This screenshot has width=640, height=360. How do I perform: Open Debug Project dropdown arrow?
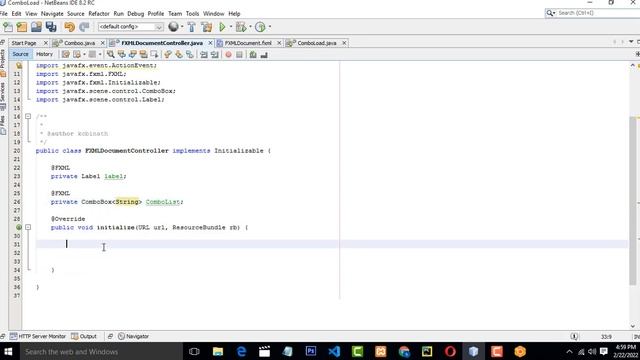250,27
